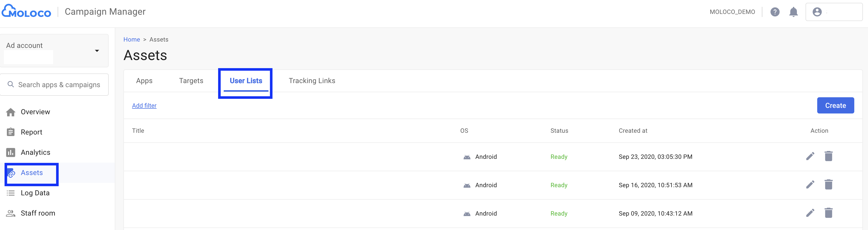Screen dimensions: 868x230
Task: Focus the Search apps & campaigns field
Action: pyautogui.click(x=59, y=85)
